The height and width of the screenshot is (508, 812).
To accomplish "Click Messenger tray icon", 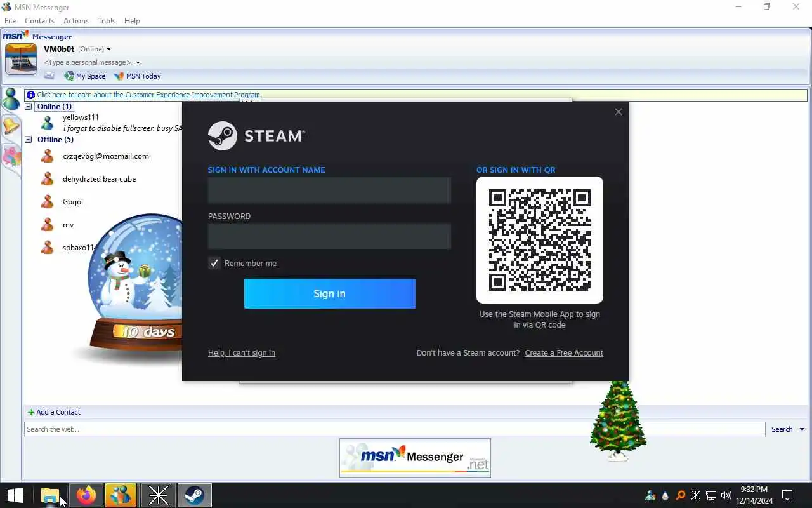I will point(650,495).
